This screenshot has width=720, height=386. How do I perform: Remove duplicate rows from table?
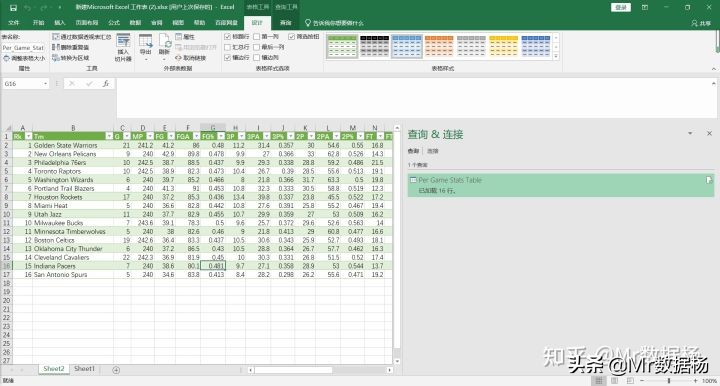[71, 47]
